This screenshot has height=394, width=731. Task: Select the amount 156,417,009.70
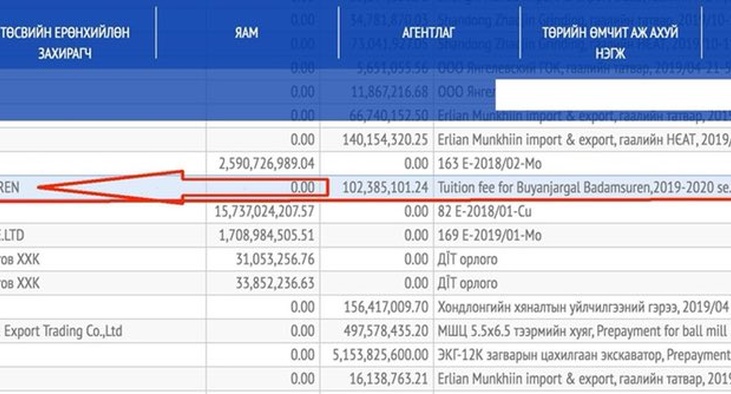pyautogui.click(x=386, y=307)
